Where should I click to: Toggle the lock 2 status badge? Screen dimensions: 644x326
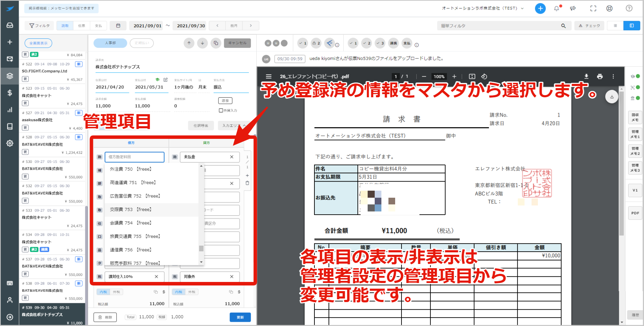click(316, 43)
